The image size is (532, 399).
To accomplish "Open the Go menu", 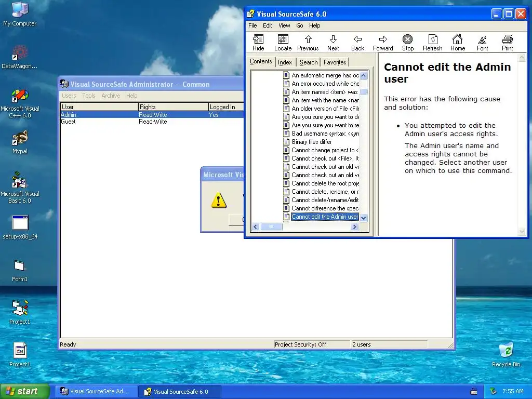I will [300, 25].
